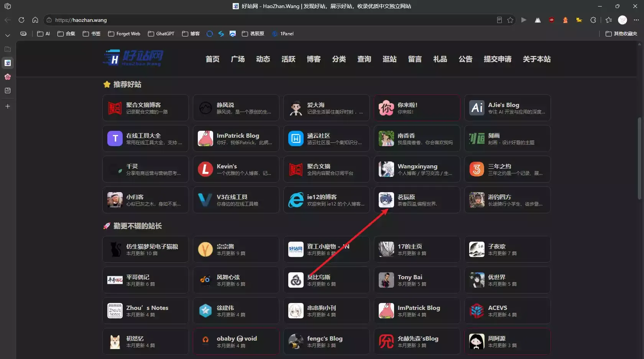
Task: Open the 留言 navigation item
Action: pos(415,59)
